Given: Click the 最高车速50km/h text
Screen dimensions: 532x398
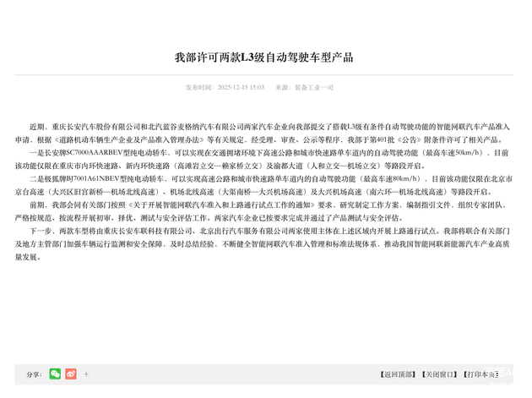Looking at the screenshot, I should [454, 153].
